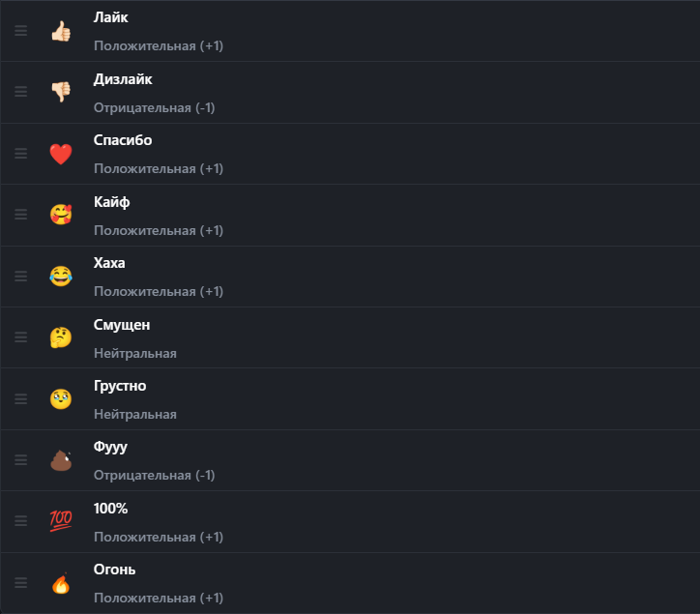
Task: Choose the hugging-hearts Кайф emoji
Action: [x=61, y=215]
